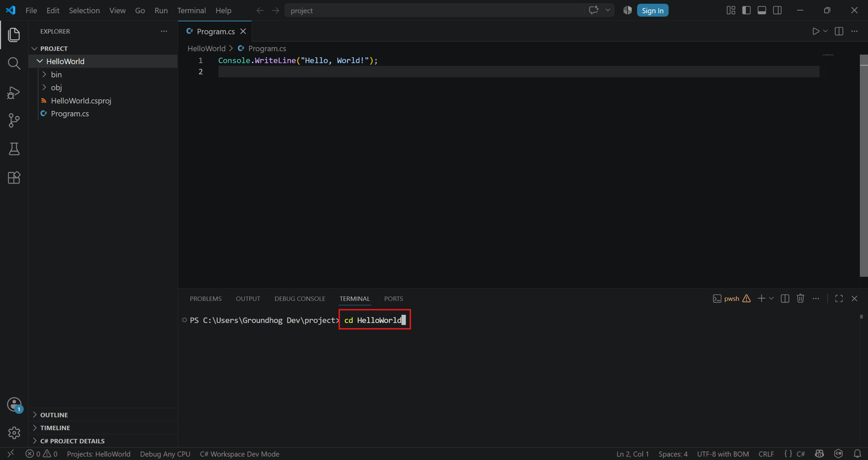
Task: Click the editor vertical scrollbar
Action: click(863, 166)
